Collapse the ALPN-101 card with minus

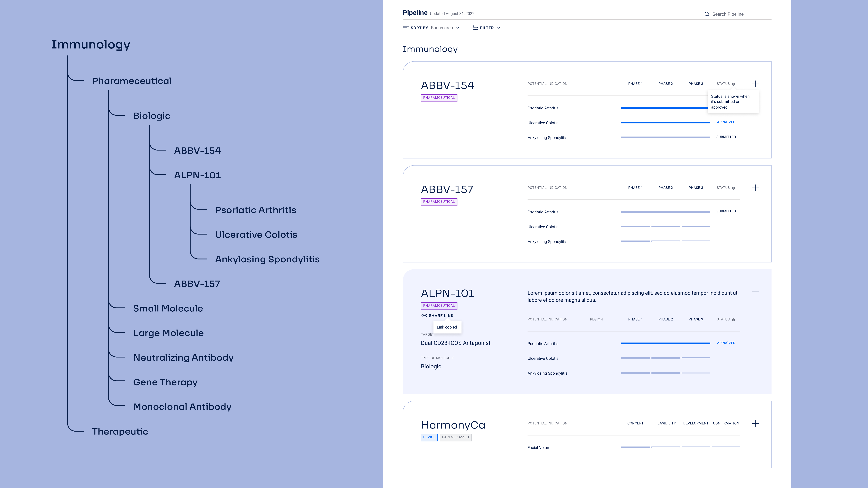point(756,292)
